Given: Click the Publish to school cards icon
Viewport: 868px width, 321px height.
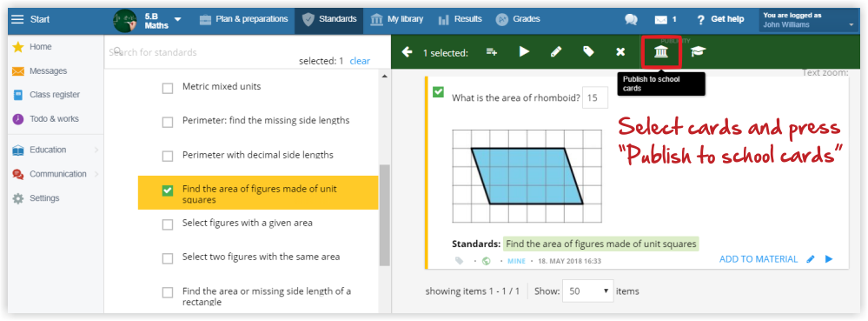Looking at the screenshot, I should click(x=660, y=52).
